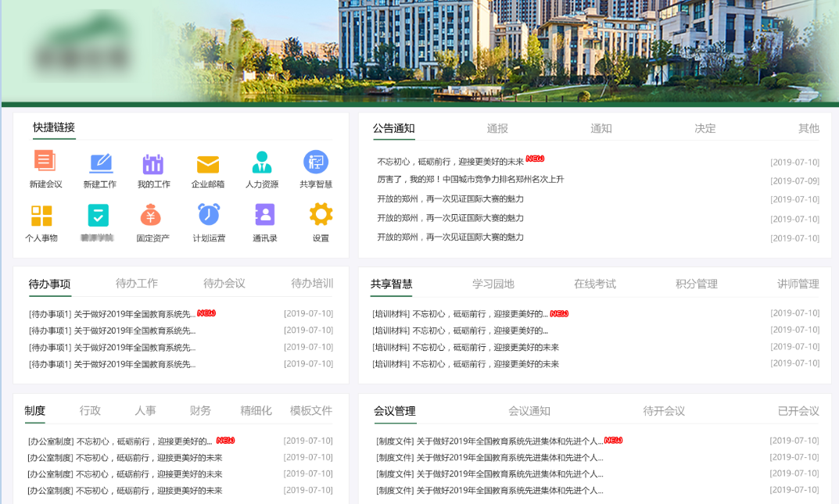The width and height of the screenshot is (839, 504).
Task: Open the 个人事物 grid icon
Action: click(41, 216)
